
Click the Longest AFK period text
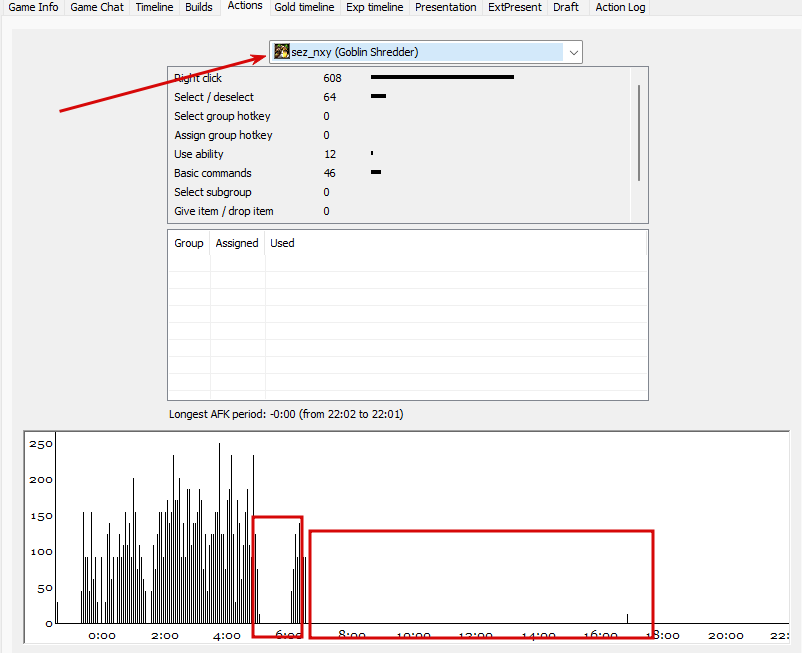tap(286, 414)
